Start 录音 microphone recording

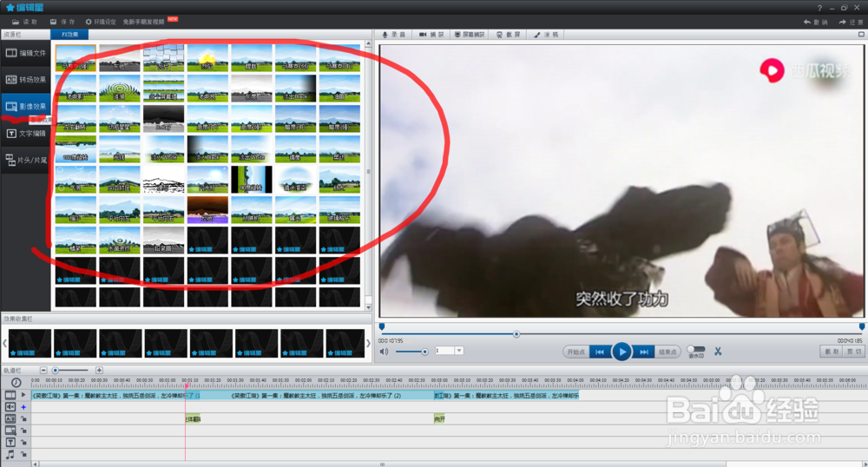click(x=393, y=35)
